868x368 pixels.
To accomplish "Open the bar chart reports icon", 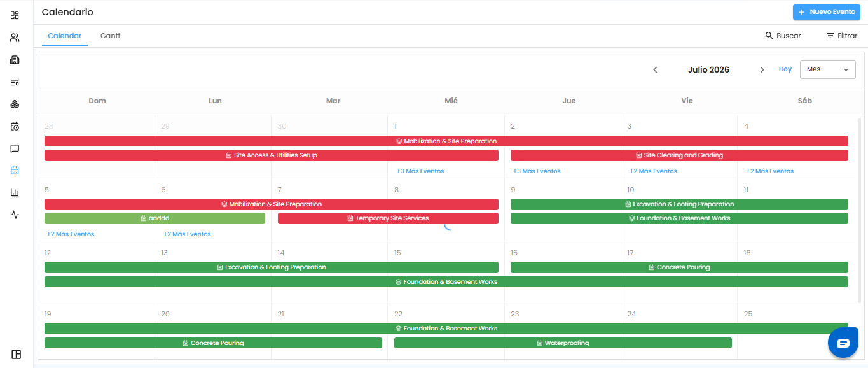I will click(15, 192).
